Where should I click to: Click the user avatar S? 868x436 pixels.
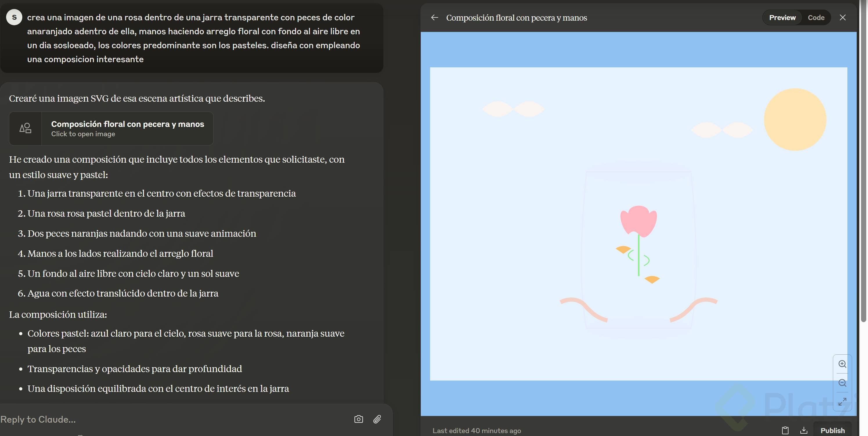[x=14, y=17]
